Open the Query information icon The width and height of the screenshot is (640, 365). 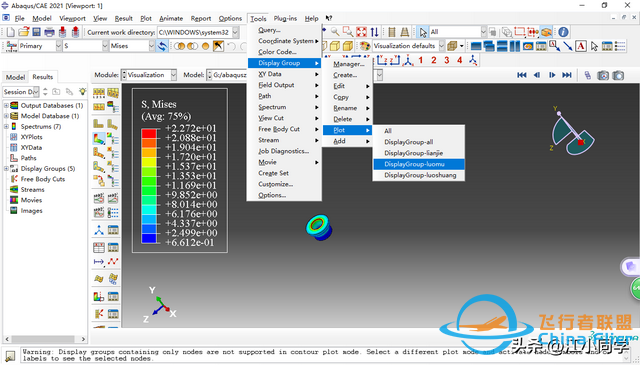tap(563, 32)
